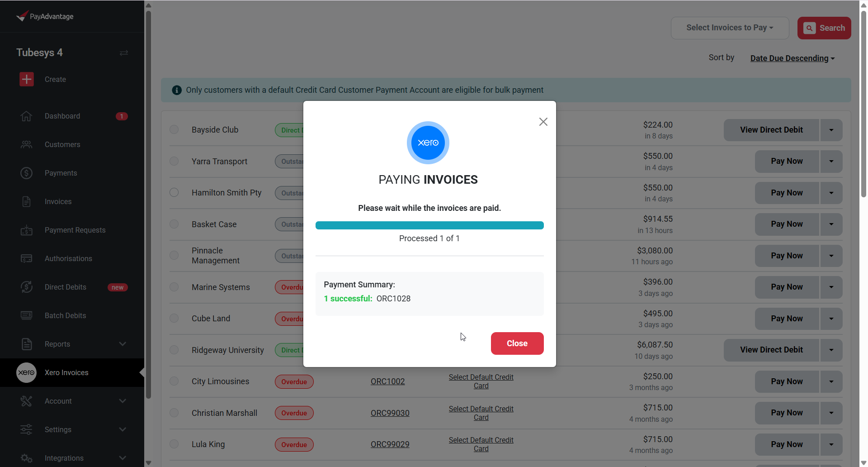Select the Hamilton Smith Pty radio
Screen dimensions: 868x467
click(174, 193)
